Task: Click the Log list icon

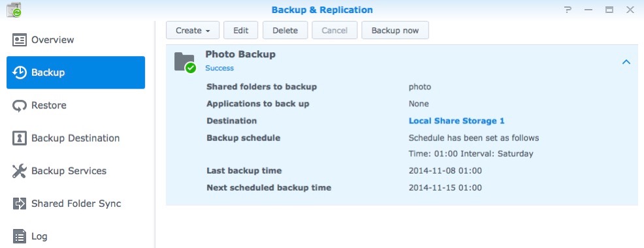Action: pos(20,236)
